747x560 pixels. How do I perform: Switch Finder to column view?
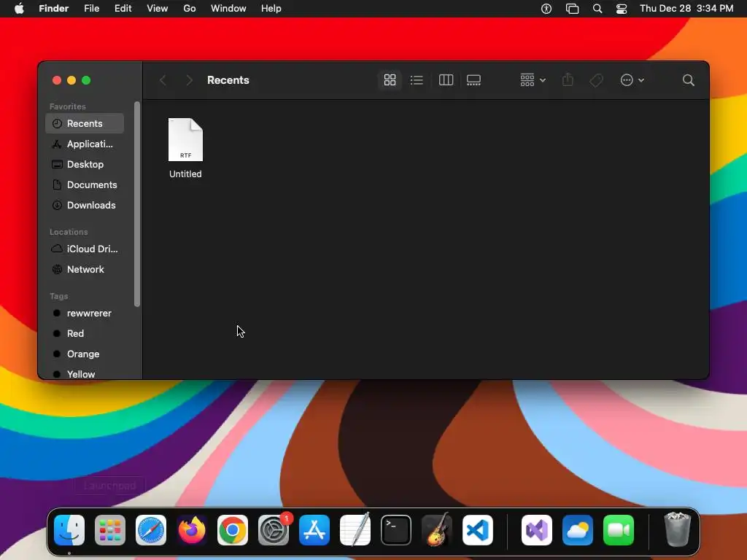click(446, 80)
